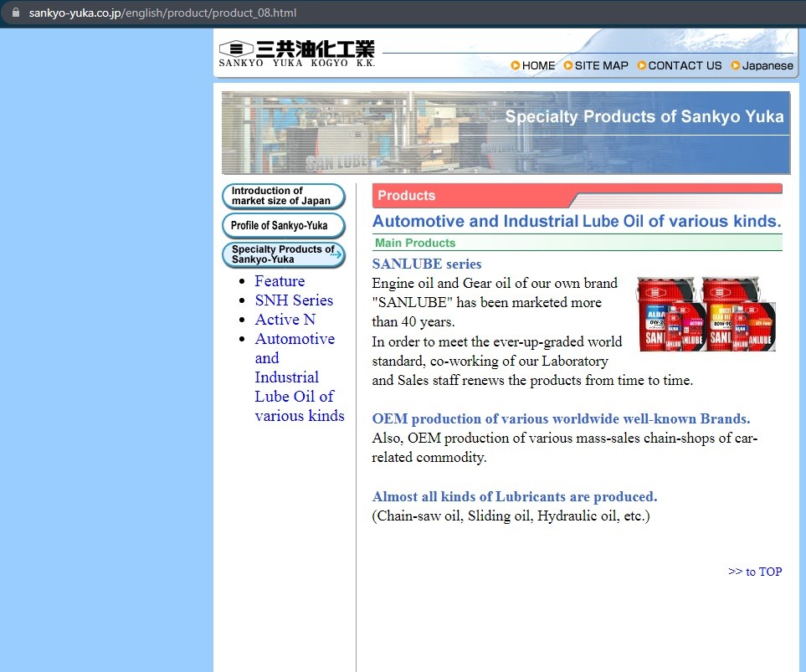
Task: Open Specialty Products of Sankyo-Yuka section
Action: pyautogui.click(x=283, y=254)
